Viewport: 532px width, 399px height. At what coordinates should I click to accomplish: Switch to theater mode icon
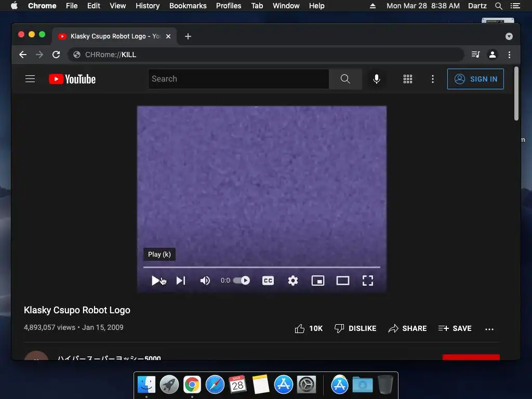343,281
